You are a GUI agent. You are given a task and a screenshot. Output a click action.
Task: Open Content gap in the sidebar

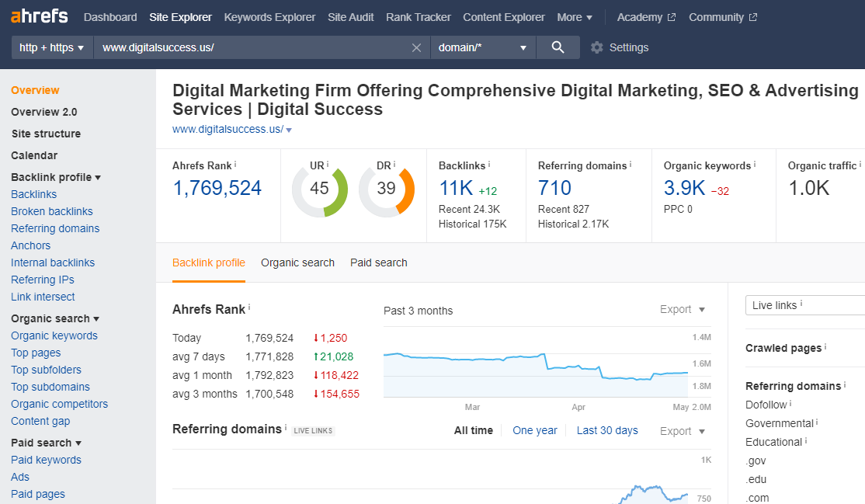click(40, 421)
